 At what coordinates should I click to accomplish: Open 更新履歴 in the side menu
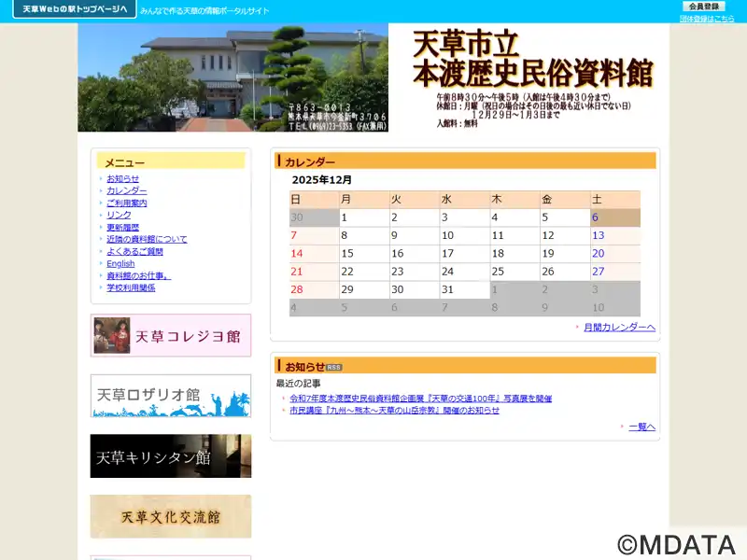pos(122,228)
